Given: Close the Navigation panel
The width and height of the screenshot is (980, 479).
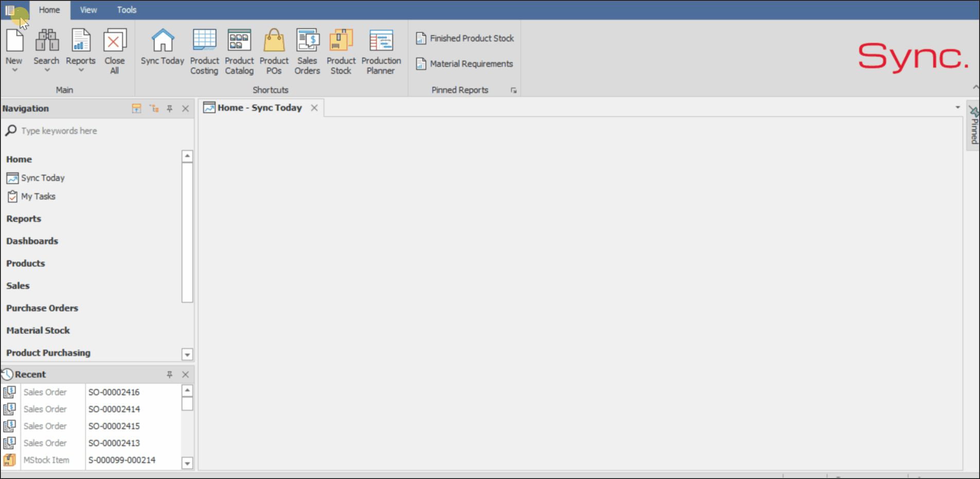Looking at the screenshot, I should click(x=186, y=108).
